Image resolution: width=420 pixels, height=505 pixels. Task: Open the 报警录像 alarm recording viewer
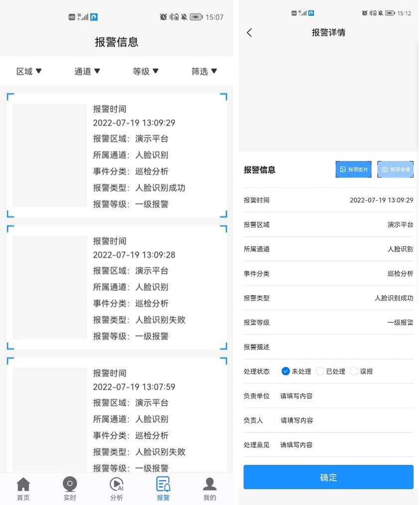pos(395,169)
